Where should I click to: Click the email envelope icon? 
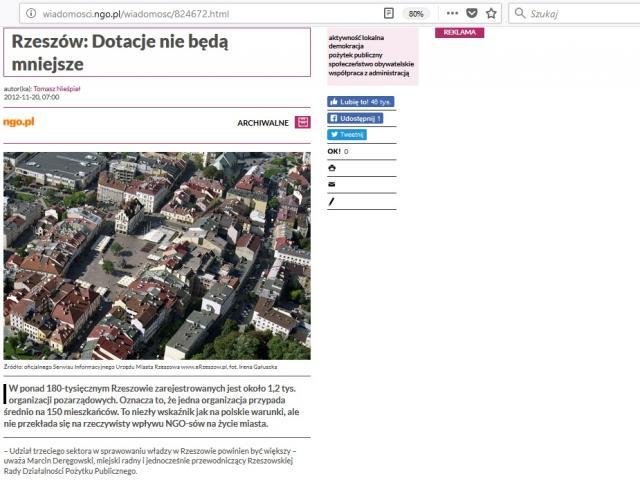coord(332,184)
